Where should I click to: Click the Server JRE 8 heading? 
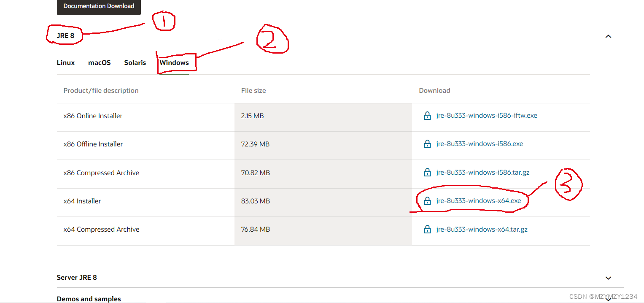pyautogui.click(x=77, y=278)
